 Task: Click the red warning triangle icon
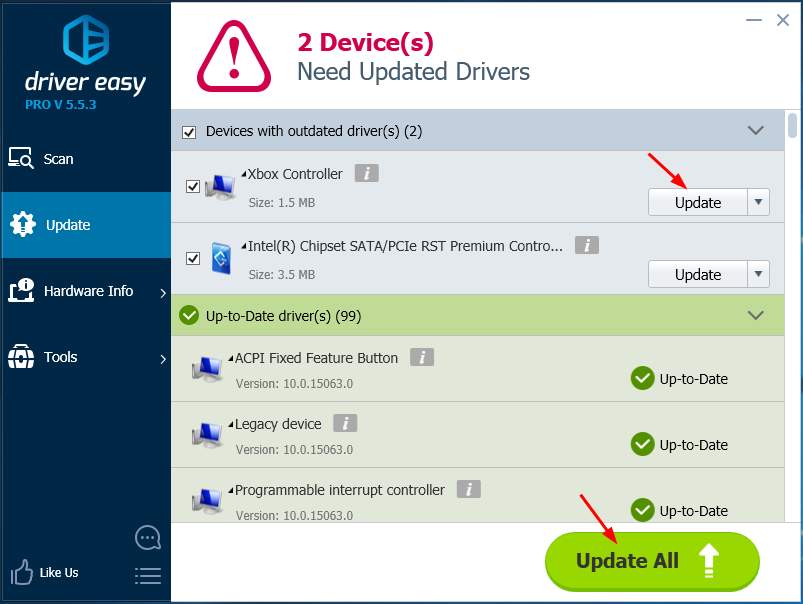click(x=234, y=56)
